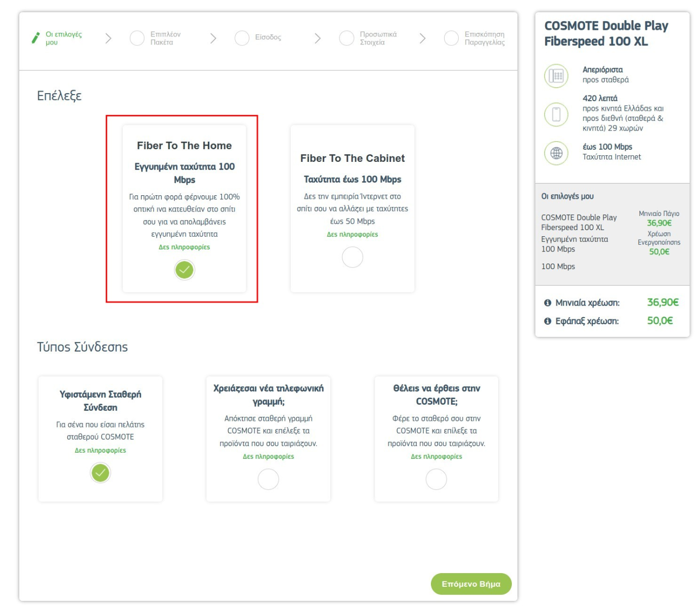Click the Θέλεις να έρθεις στην COSMOTE; heading
The height and width of the screenshot is (607, 700).
coord(436,395)
